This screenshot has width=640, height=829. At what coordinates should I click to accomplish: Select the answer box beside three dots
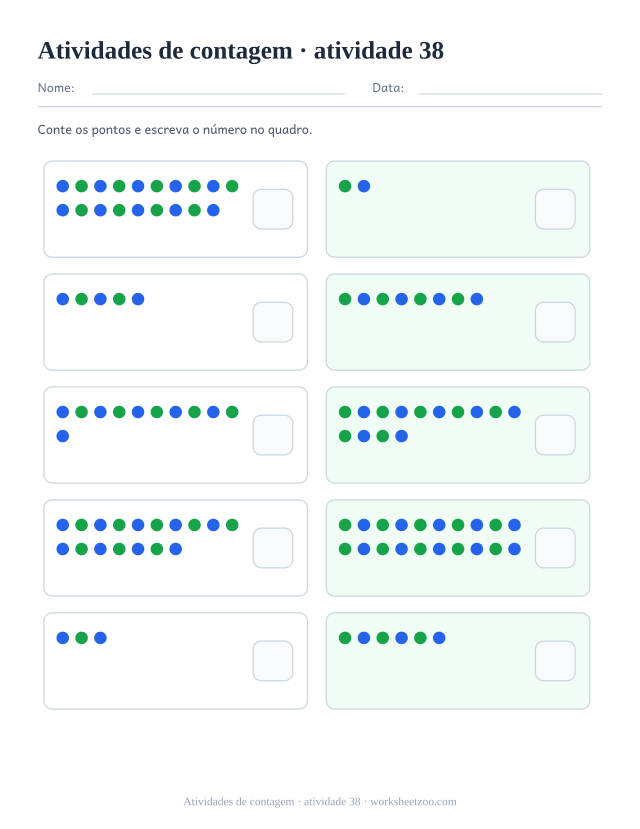click(273, 661)
